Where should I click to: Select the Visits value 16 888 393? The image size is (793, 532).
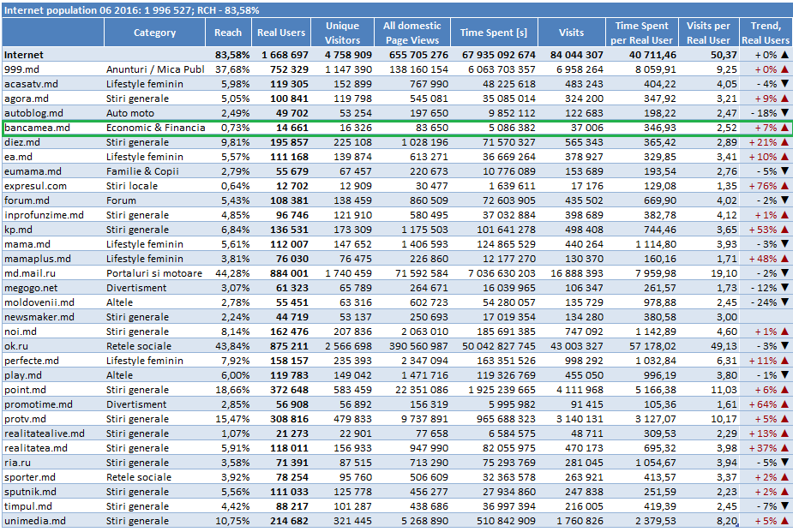tap(577, 273)
